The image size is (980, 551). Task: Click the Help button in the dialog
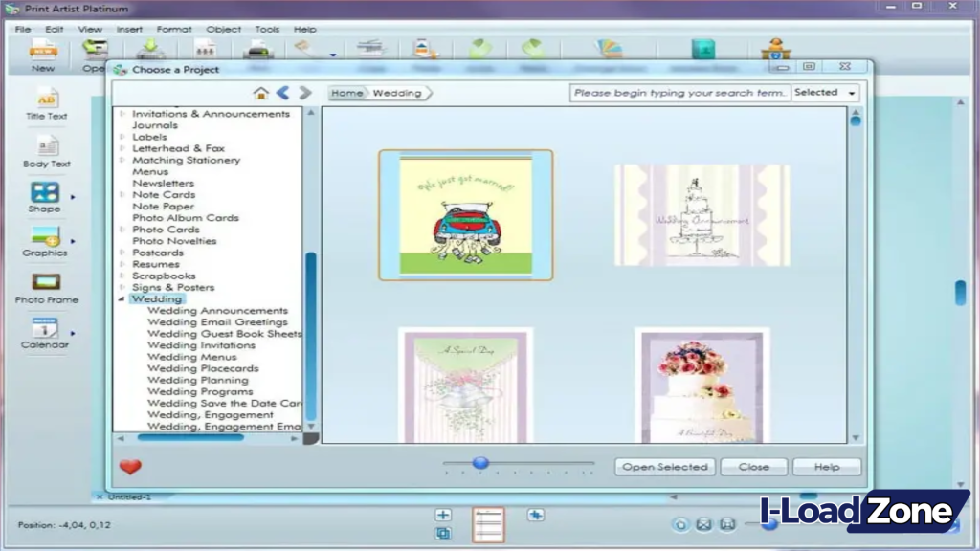coord(826,467)
